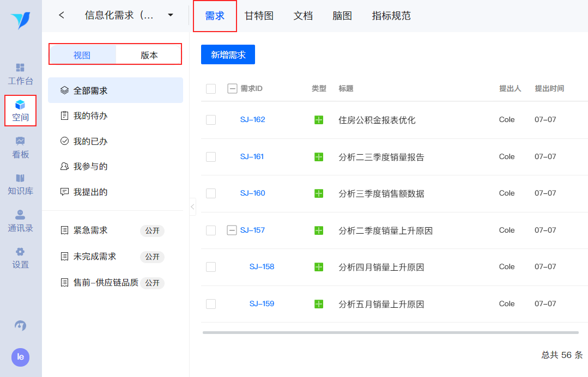588x377 pixels.
Task: Open the 设置 settings gear icon
Action: pyautogui.click(x=20, y=252)
